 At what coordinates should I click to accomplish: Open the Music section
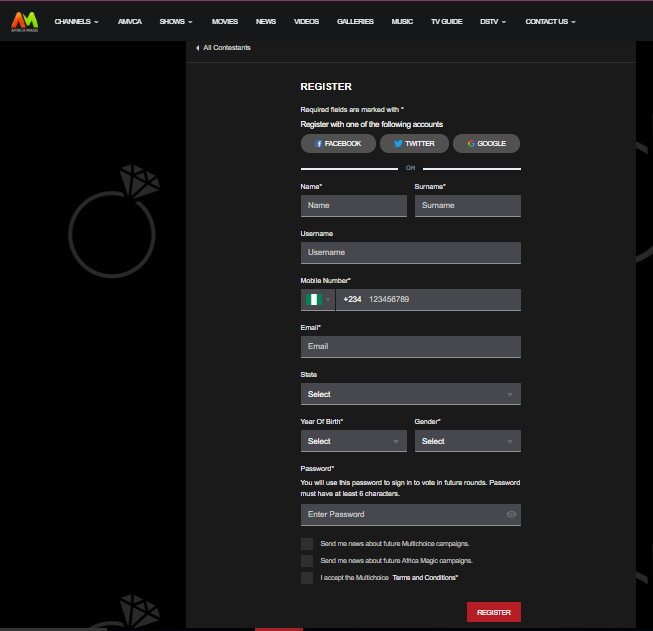pyautogui.click(x=402, y=22)
